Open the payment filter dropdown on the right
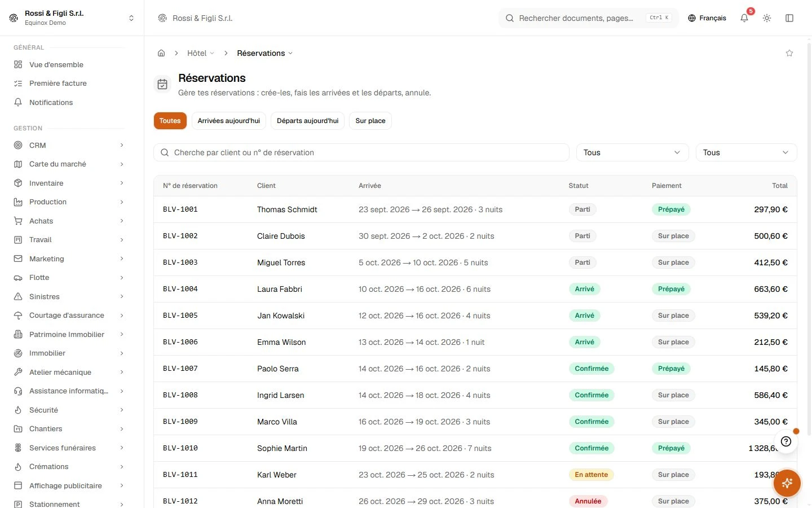 click(746, 152)
